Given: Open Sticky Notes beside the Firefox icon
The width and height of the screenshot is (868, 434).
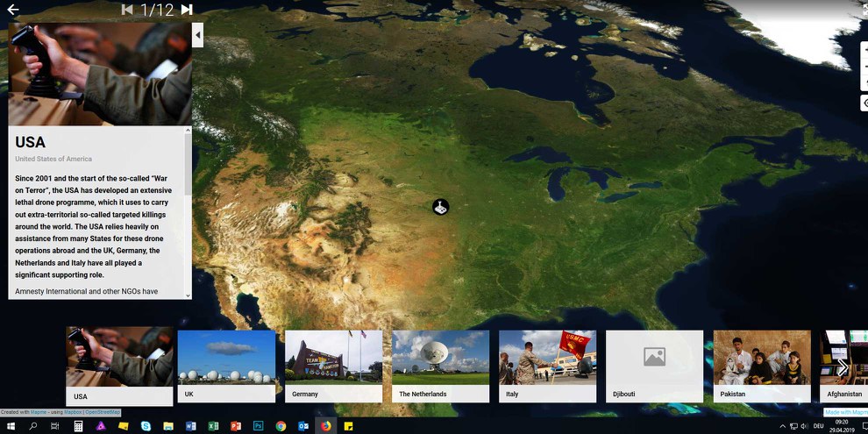Looking at the screenshot, I should click(348, 426).
